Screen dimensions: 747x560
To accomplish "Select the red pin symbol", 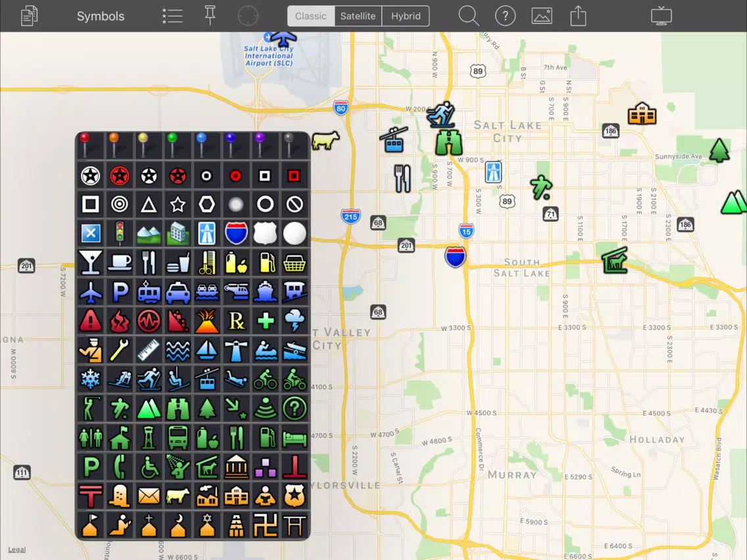I will [x=85, y=145].
